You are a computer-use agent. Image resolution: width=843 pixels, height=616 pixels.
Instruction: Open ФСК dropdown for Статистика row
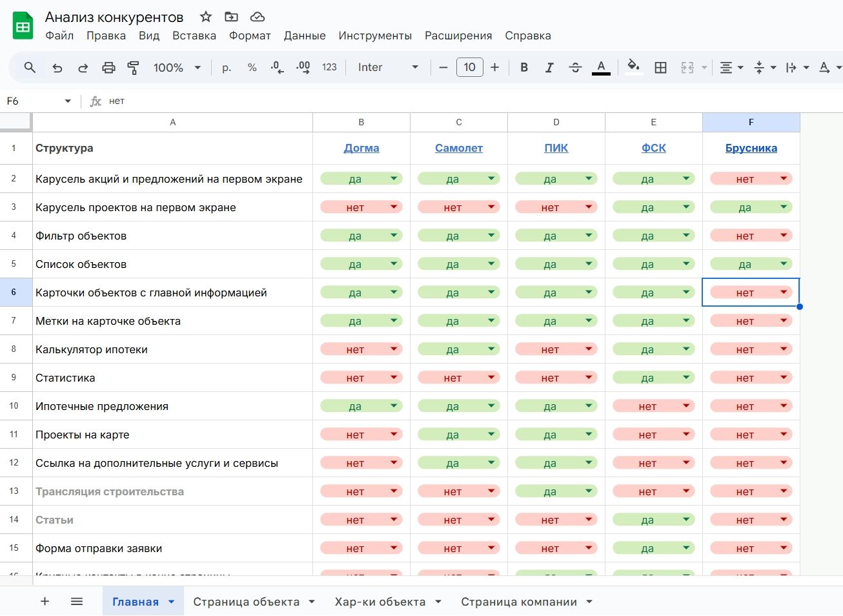coord(686,377)
